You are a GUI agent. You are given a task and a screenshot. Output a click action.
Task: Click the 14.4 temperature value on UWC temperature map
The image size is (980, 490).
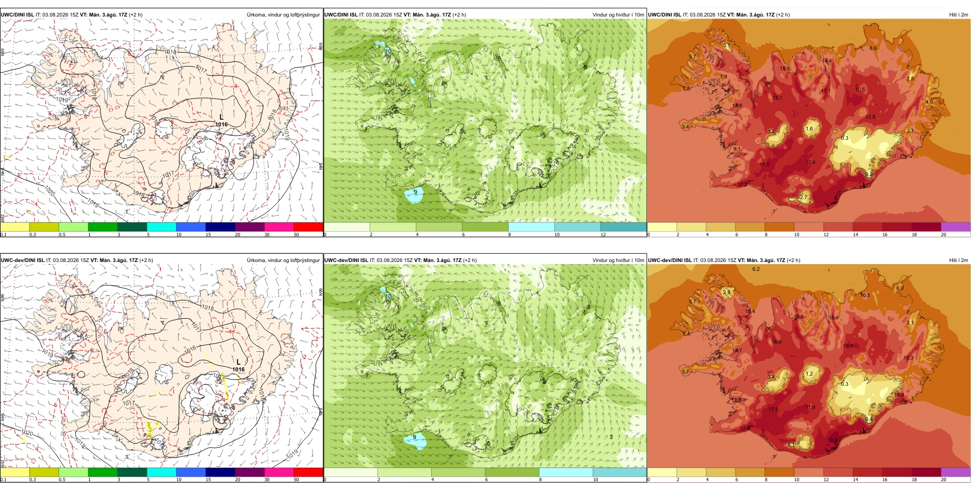click(x=827, y=61)
